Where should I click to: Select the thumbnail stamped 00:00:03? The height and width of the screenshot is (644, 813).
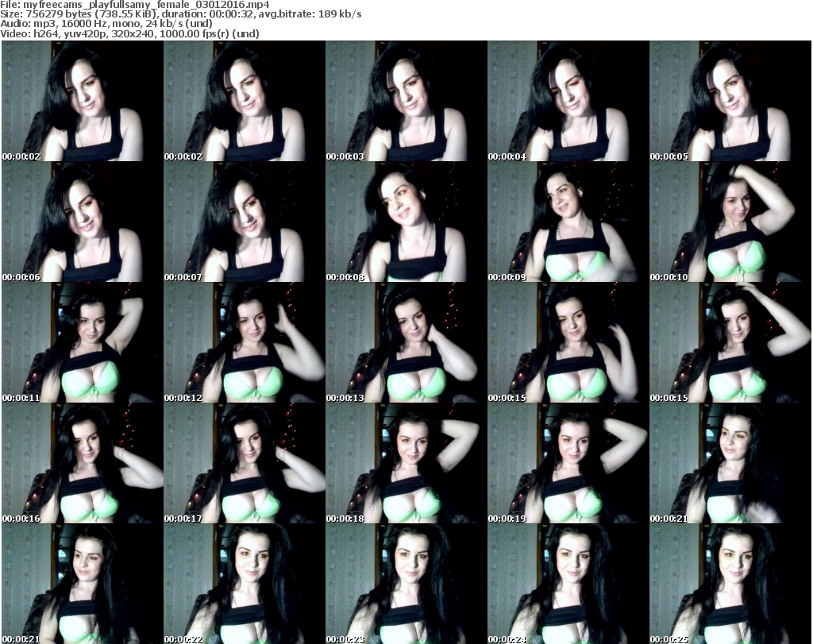(x=406, y=101)
